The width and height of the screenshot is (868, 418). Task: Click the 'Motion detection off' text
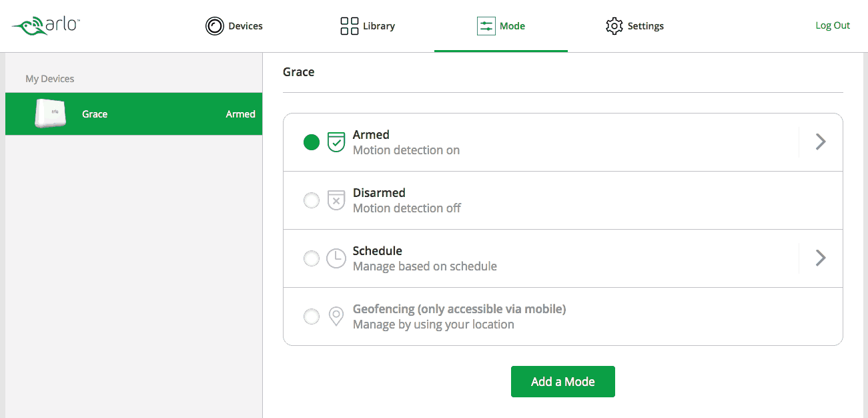[x=407, y=208]
